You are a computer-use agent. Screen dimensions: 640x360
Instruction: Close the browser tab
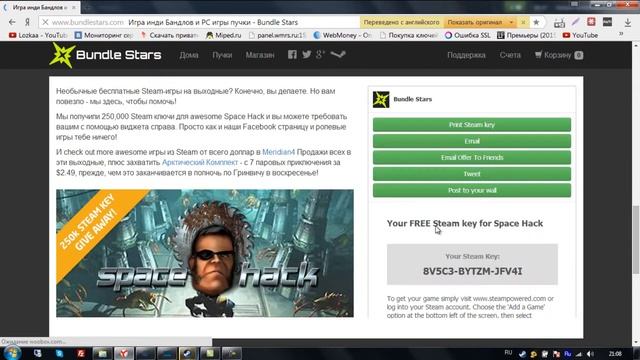tap(74, 7)
